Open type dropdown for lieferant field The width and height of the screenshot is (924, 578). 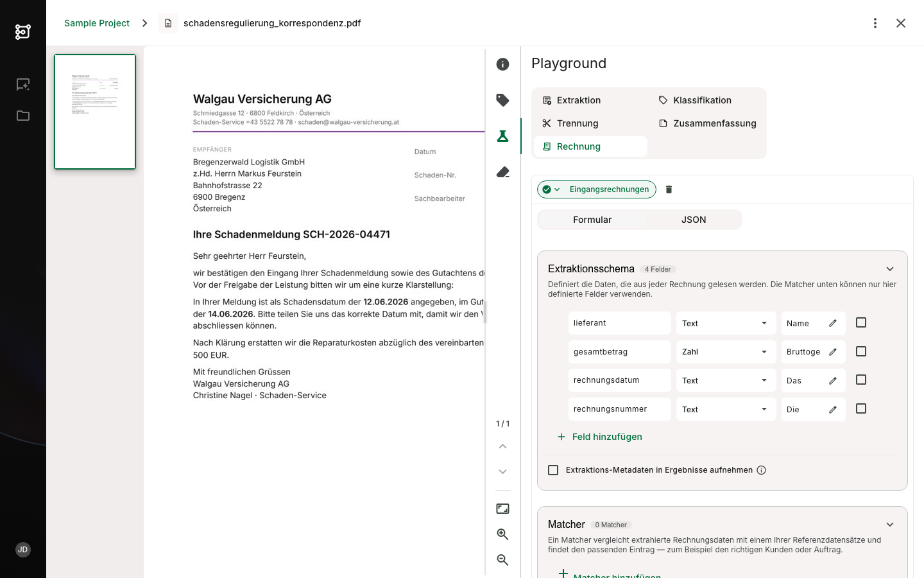(x=726, y=323)
